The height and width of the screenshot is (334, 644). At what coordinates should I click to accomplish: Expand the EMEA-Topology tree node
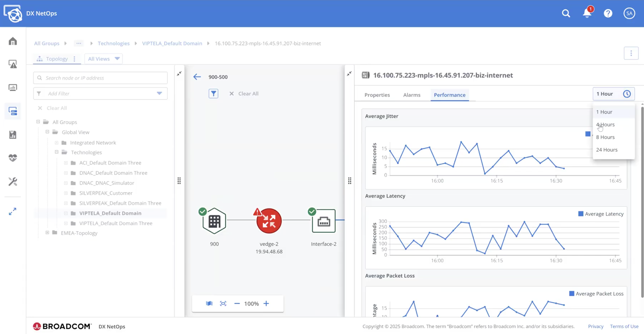[47, 233]
